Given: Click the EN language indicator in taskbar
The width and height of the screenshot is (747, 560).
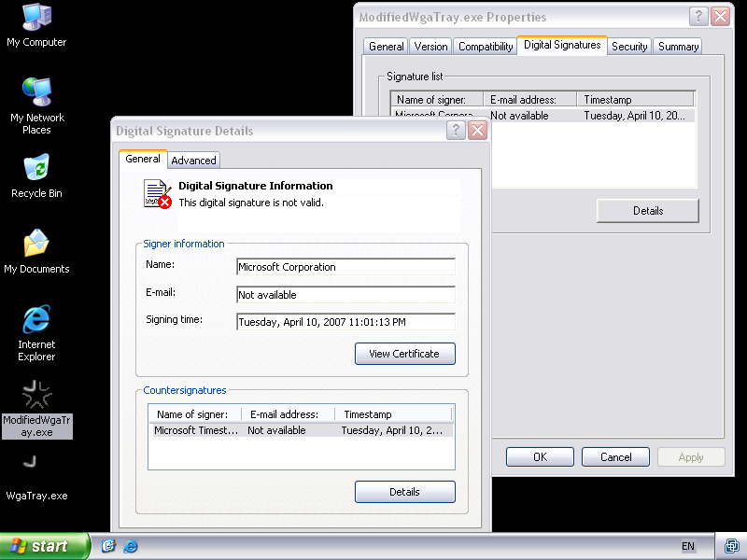Looking at the screenshot, I should pyautogui.click(x=688, y=546).
